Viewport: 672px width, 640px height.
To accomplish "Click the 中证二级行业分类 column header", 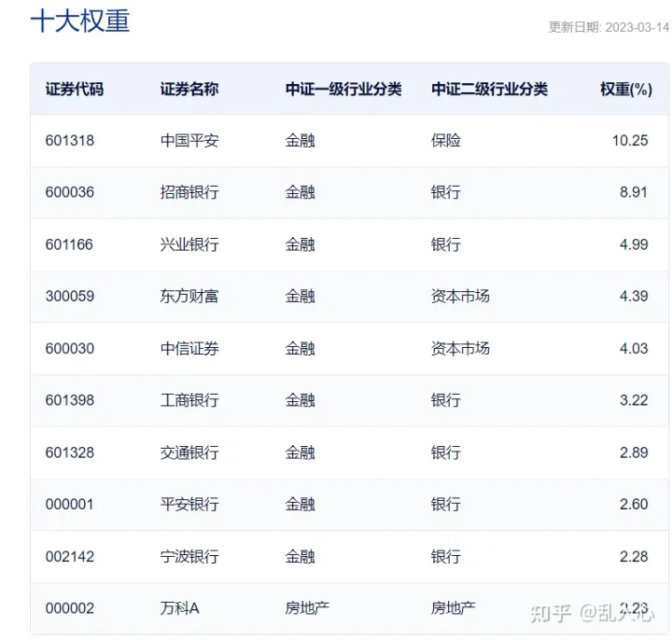I will [489, 90].
